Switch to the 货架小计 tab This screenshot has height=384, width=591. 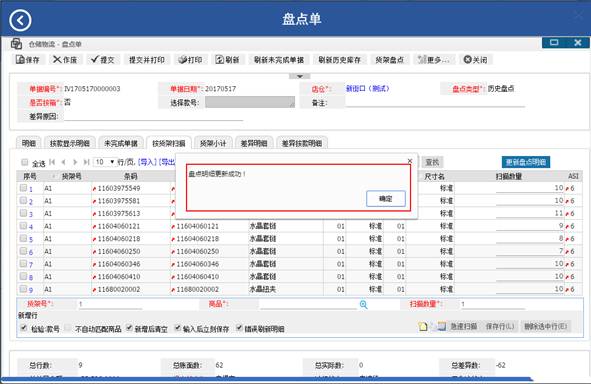(213, 143)
